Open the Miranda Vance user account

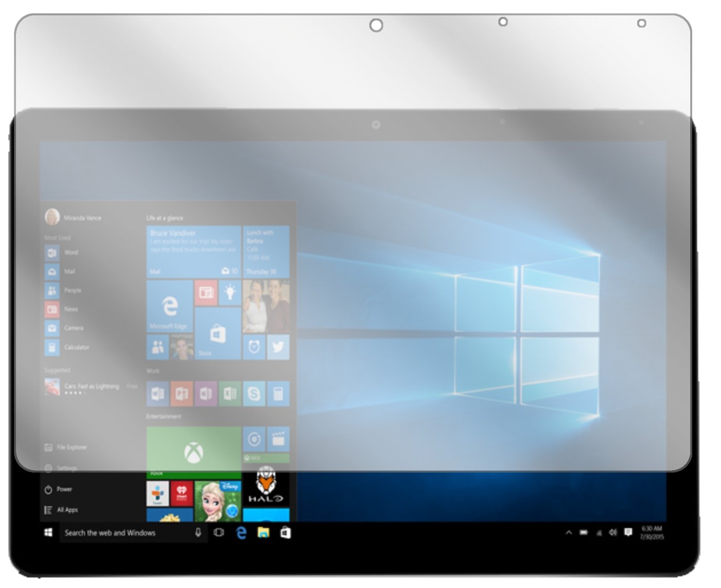pos(73,217)
